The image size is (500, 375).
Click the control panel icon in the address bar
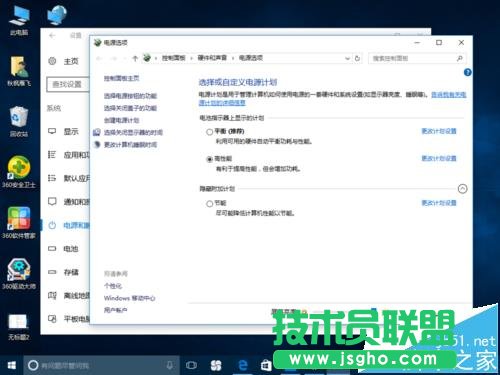147,58
